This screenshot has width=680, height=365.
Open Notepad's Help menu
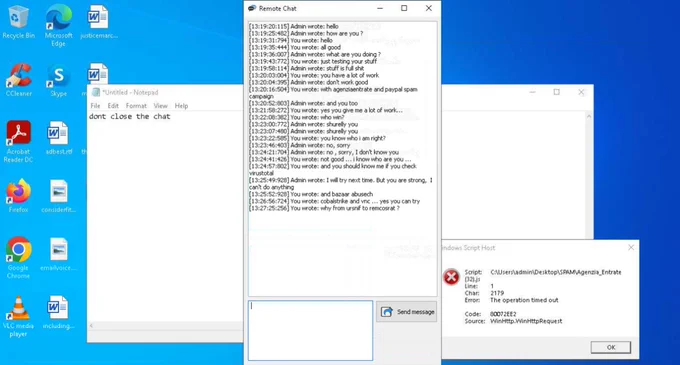(181, 106)
